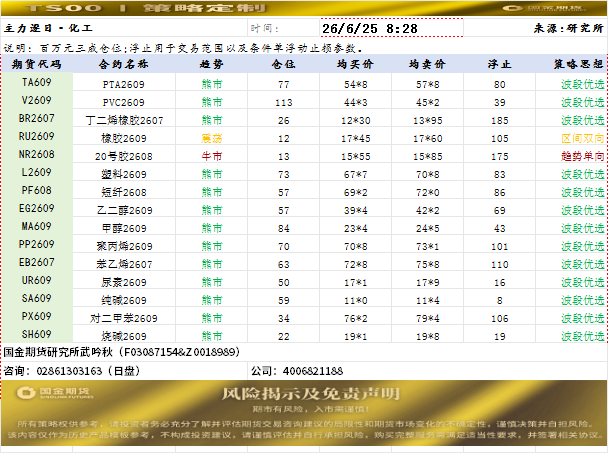
Task: Select the NR2608 futures code cell
Action: [x=36, y=154]
